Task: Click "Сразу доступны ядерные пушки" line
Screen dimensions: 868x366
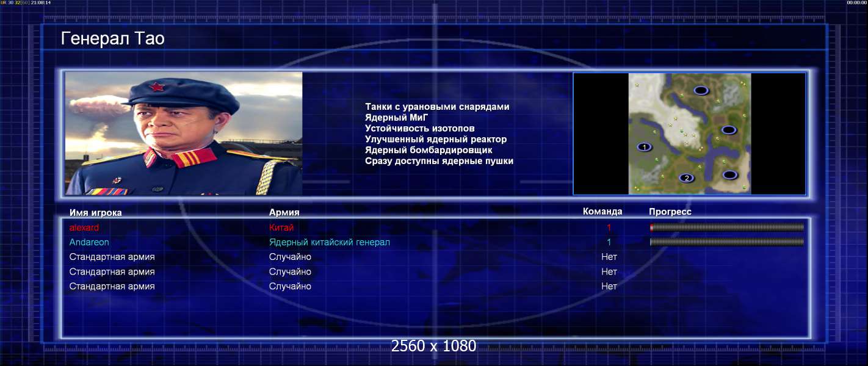Action: [439, 161]
